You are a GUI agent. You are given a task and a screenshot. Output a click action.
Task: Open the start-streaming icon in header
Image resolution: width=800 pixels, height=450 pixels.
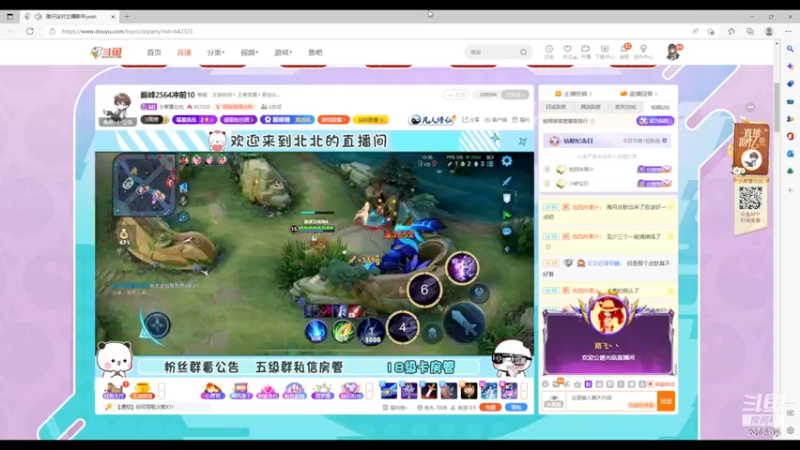pos(586,51)
